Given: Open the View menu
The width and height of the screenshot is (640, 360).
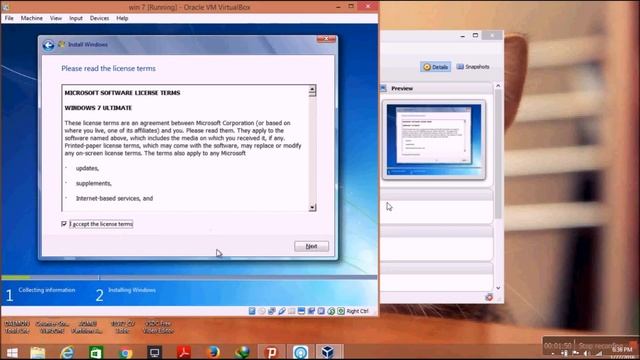Looking at the screenshot, I should click(56, 18).
